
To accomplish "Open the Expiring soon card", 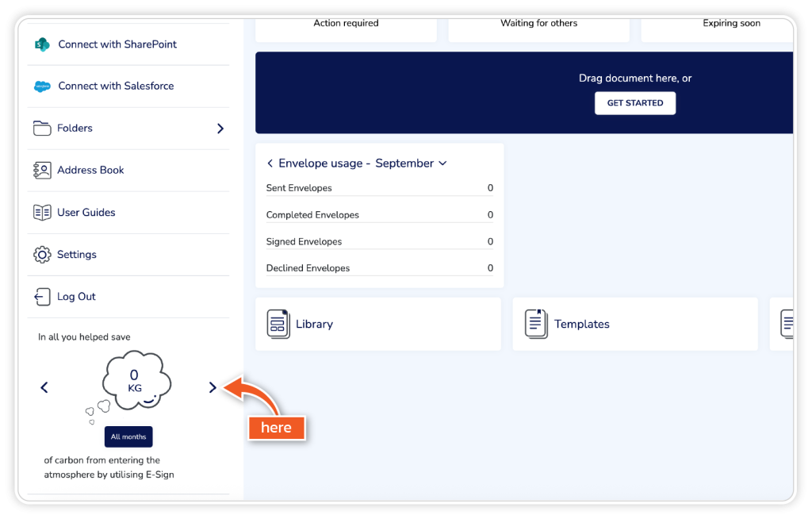I will (730, 25).
